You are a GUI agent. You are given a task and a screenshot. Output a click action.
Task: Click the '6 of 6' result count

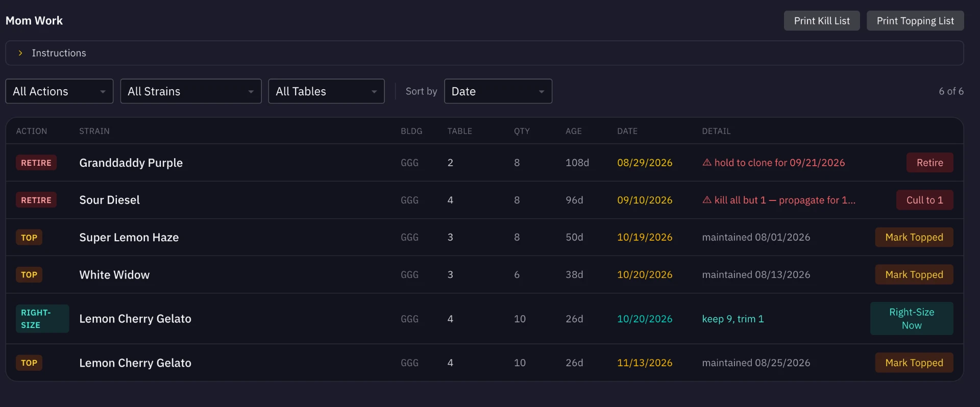click(951, 91)
